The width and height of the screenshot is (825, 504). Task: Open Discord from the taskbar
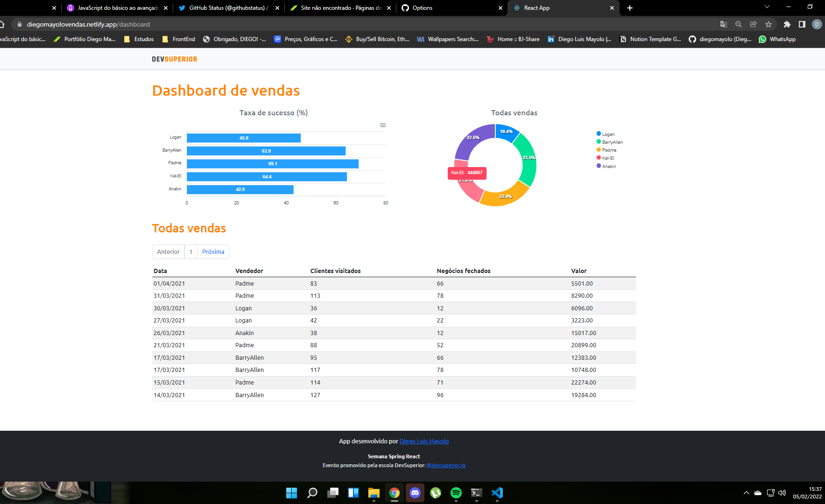tap(415, 493)
